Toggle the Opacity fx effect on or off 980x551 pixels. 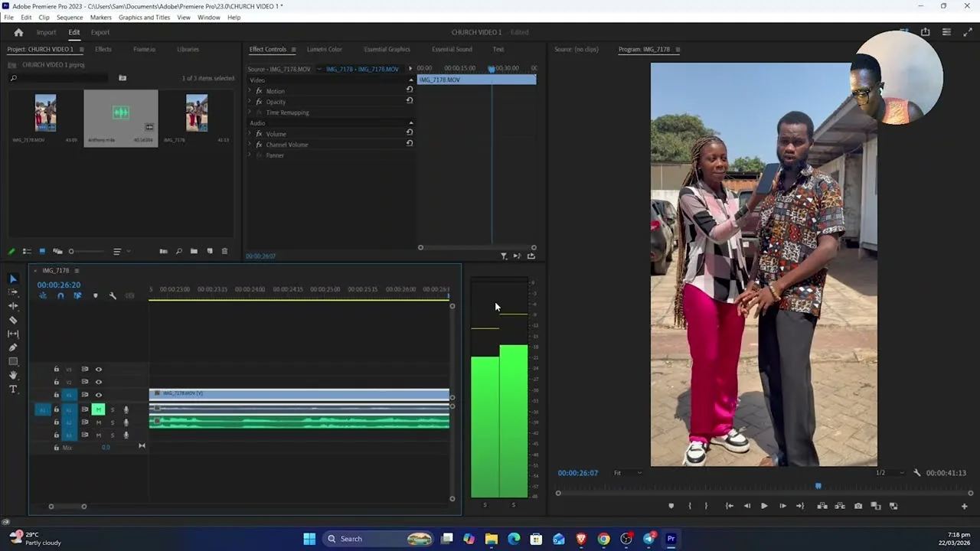(x=259, y=102)
